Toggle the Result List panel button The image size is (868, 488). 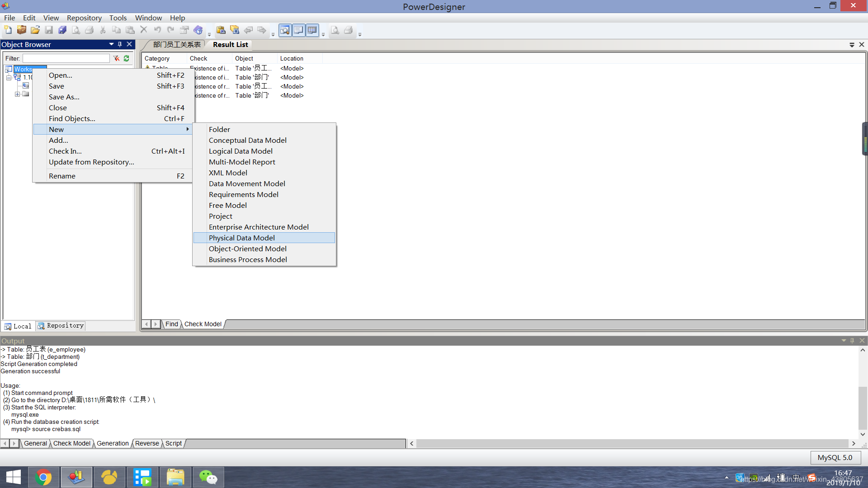312,30
